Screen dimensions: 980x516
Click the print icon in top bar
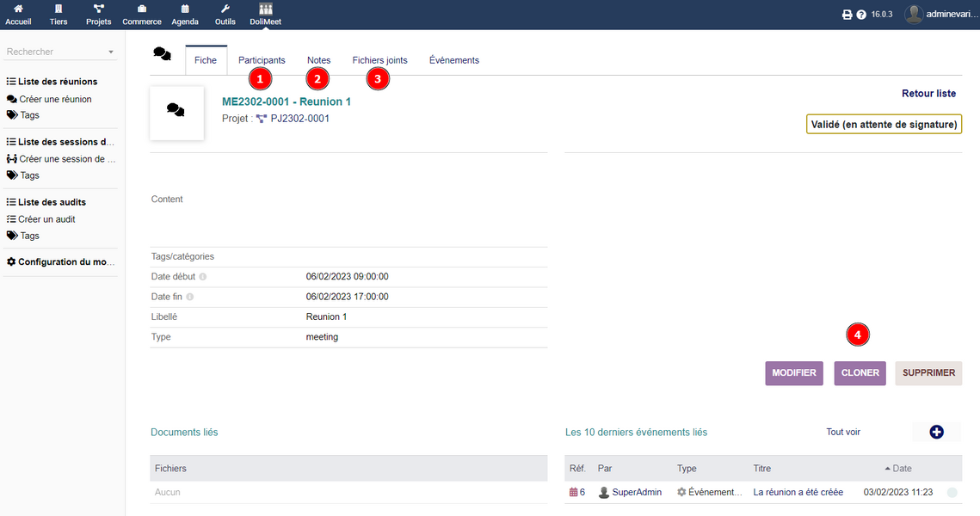coord(847,15)
